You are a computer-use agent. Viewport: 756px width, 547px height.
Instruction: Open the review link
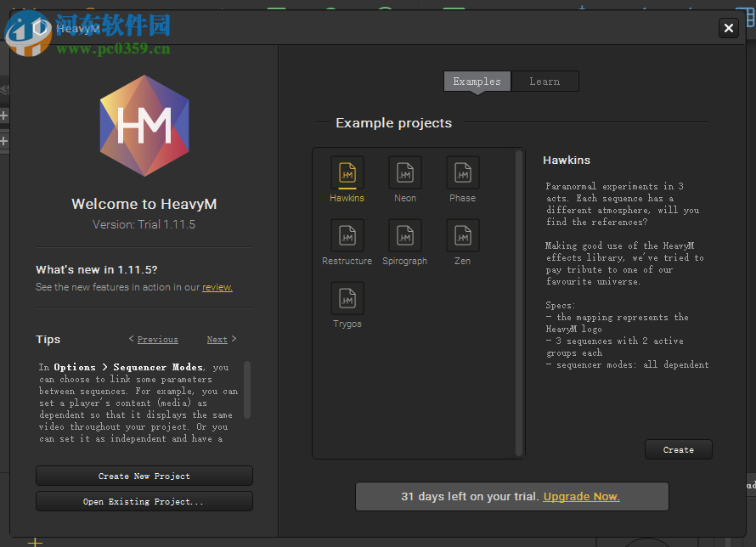[217, 287]
